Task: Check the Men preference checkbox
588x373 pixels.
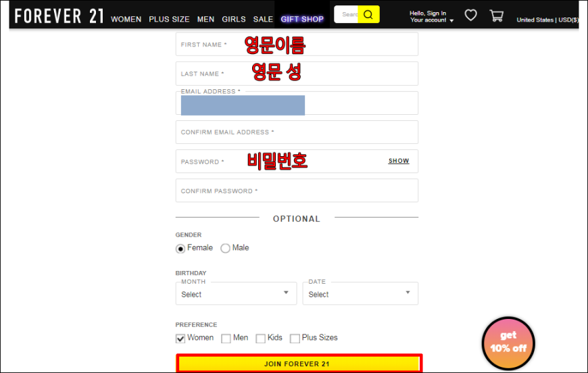Action: pos(226,339)
